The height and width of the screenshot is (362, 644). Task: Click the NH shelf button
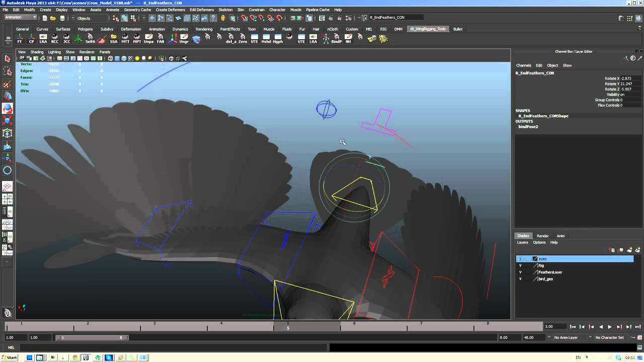click(x=348, y=39)
